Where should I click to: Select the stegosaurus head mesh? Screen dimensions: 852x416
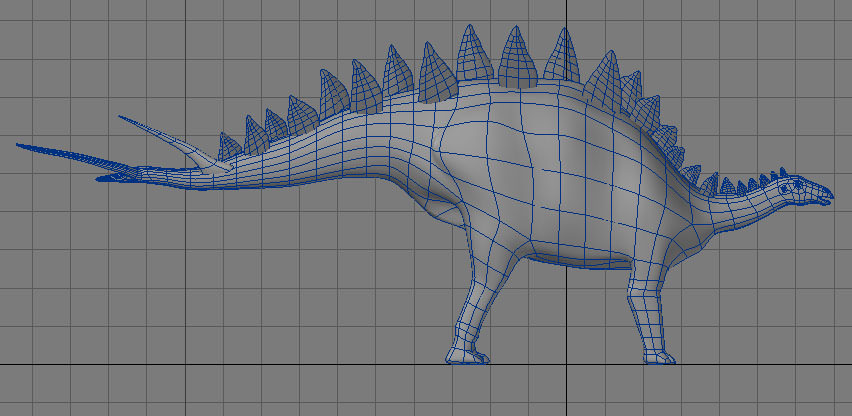click(805, 191)
